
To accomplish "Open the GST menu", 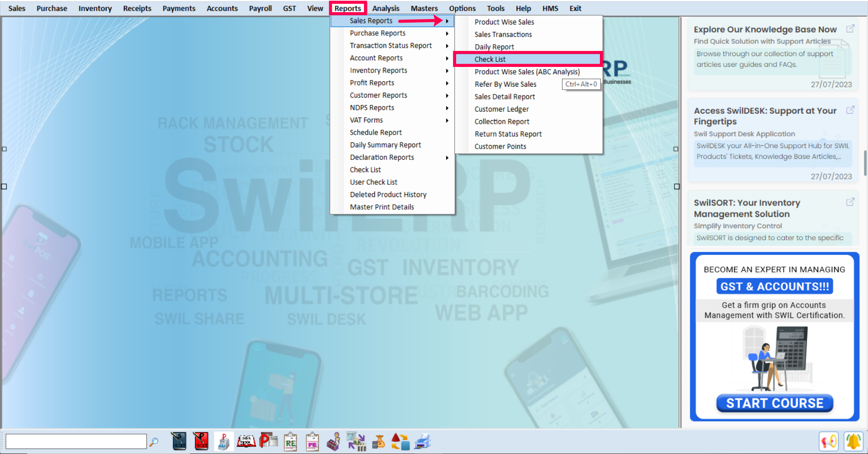I will click(289, 8).
